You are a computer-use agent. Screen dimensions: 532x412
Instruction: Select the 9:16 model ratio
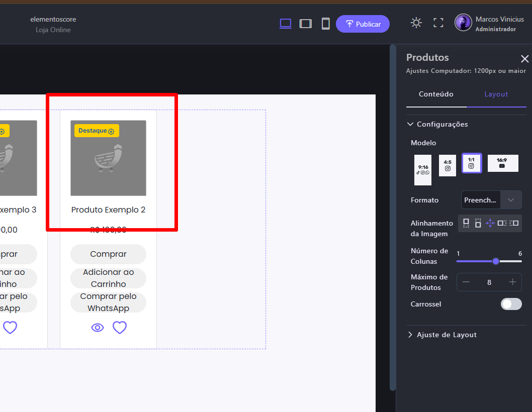(423, 170)
